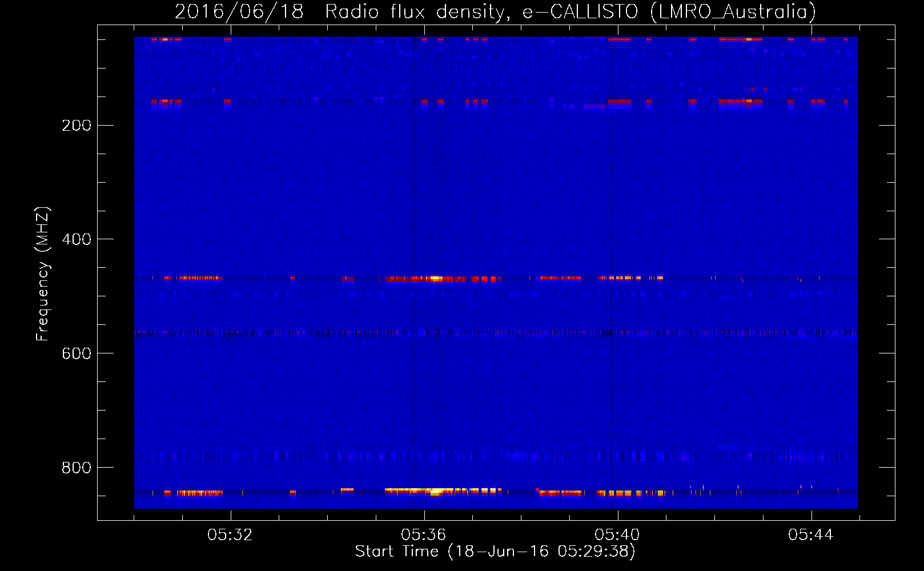
Task: Click the y-axis tick label '800'
Action: click(x=77, y=468)
